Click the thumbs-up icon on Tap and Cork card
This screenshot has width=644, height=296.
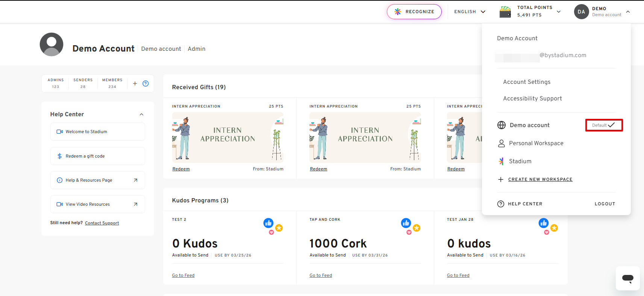(406, 223)
